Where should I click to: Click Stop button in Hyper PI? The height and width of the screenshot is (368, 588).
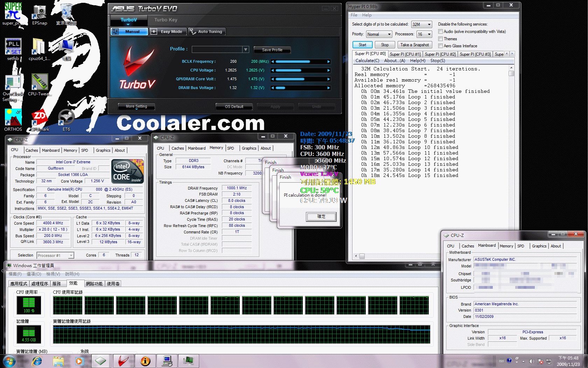pos(385,45)
